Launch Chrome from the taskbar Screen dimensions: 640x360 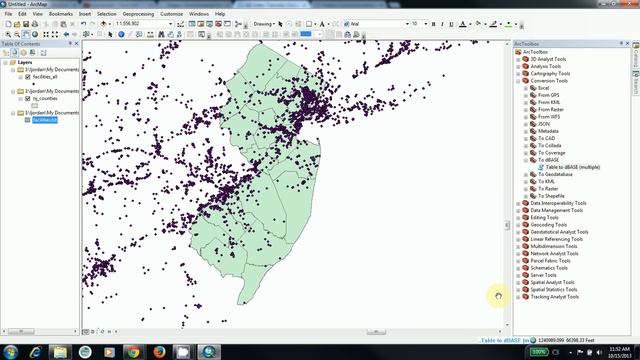(134, 352)
